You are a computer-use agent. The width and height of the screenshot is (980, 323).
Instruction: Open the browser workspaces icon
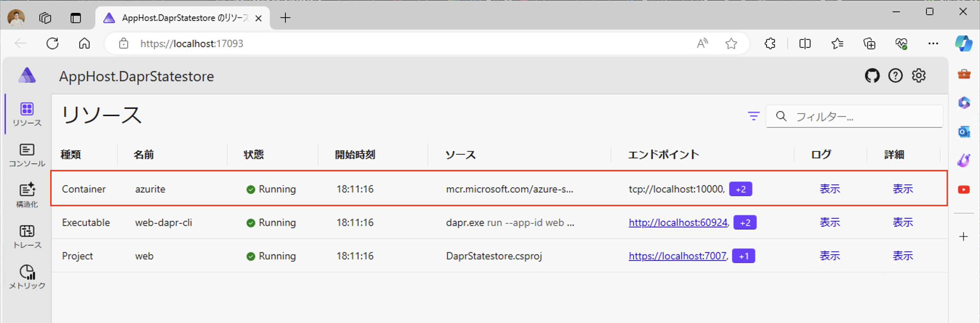pyautogui.click(x=45, y=17)
